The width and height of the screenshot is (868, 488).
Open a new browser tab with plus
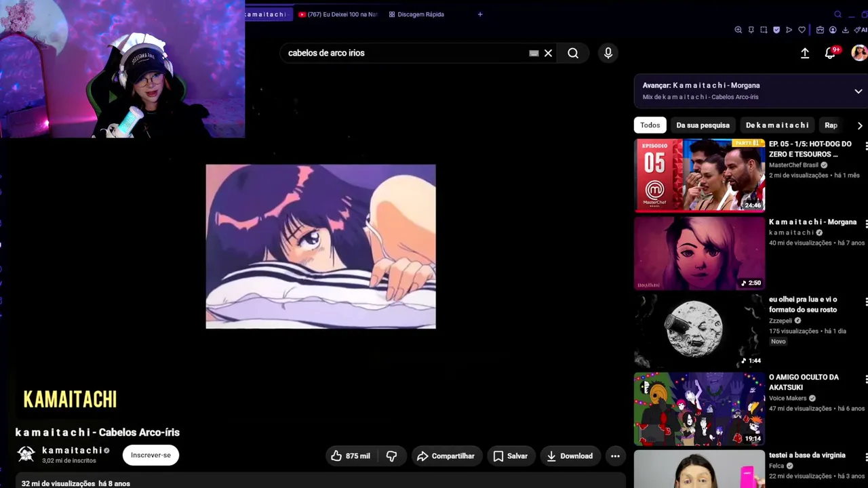(x=480, y=14)
